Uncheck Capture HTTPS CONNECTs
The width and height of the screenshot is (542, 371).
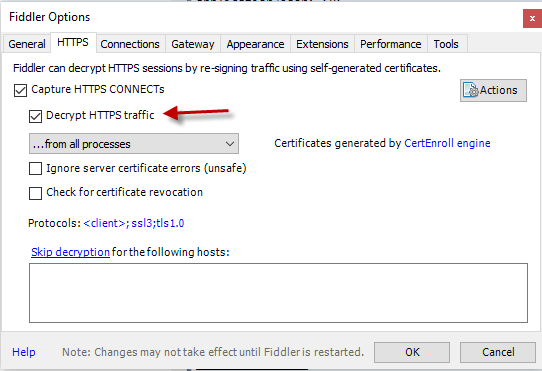[x=20, y=91]
